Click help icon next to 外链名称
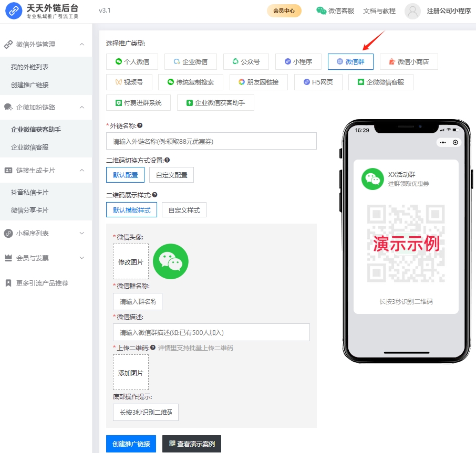The height and width of the screenshot is (453, 476). click(x=140, y=125)
